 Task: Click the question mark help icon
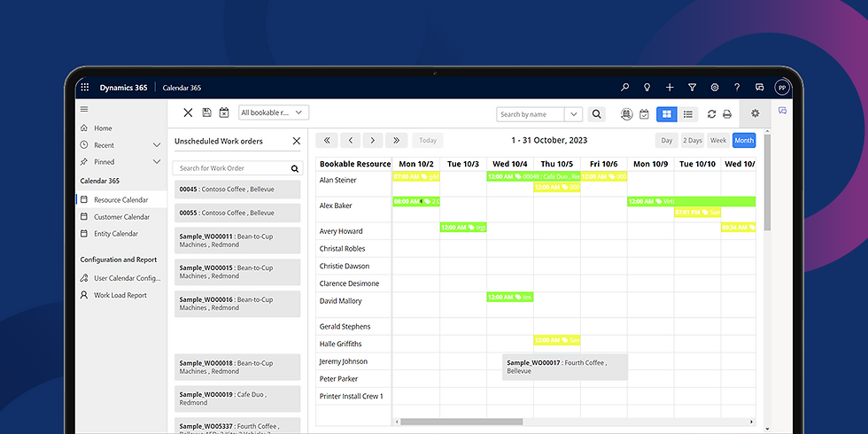pyautogui.click(x=737, y=88)
